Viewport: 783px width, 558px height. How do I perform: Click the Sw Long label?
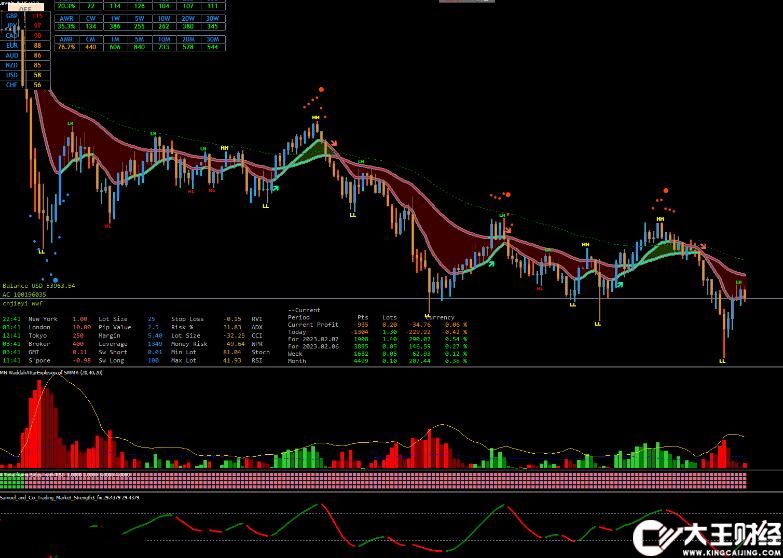point(111,360)
